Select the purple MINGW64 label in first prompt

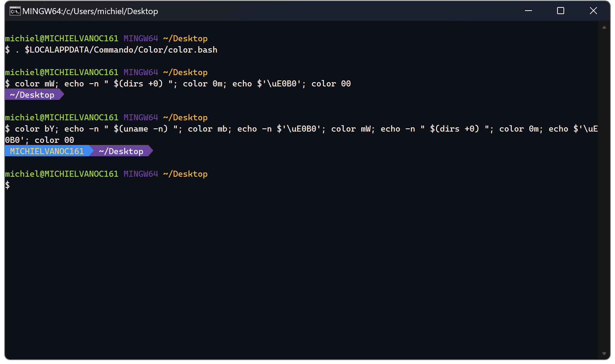141,38
